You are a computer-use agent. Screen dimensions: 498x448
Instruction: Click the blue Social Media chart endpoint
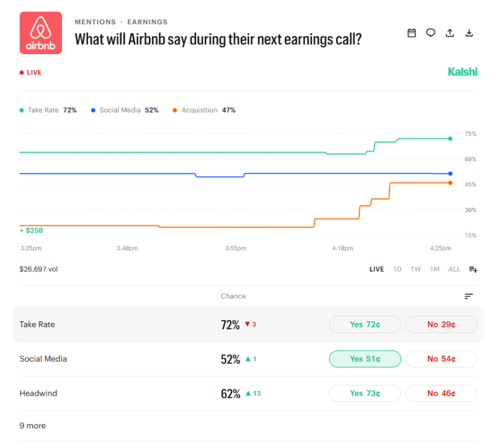tap(450, 174)
